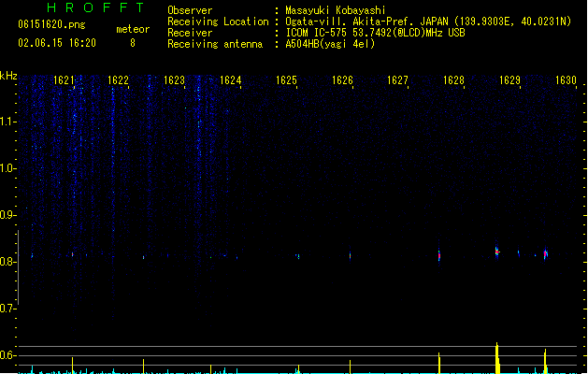Click the meteor count value 8
Image resolution: width=588 pixels, height=374 pixels.
pyautogui.click(x=133, y=43)
